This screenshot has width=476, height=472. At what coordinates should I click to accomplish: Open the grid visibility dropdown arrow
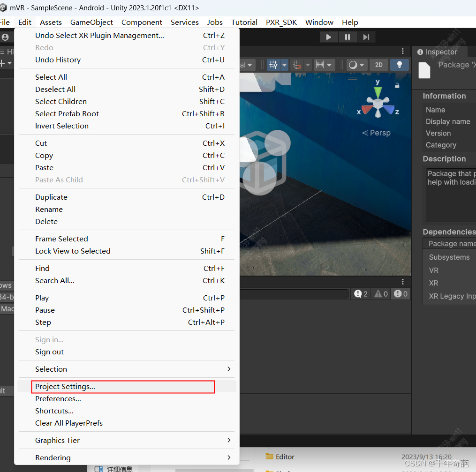[285, 65]
